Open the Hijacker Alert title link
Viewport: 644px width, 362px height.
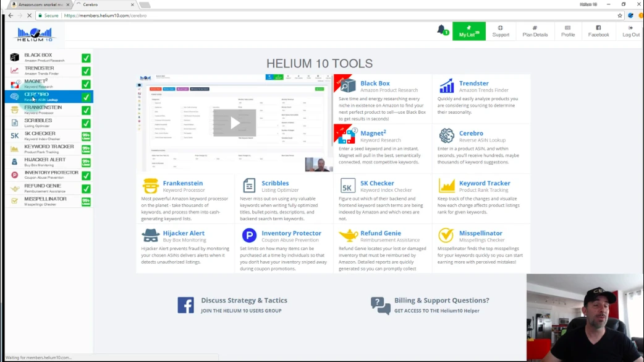tap(184, 233)
